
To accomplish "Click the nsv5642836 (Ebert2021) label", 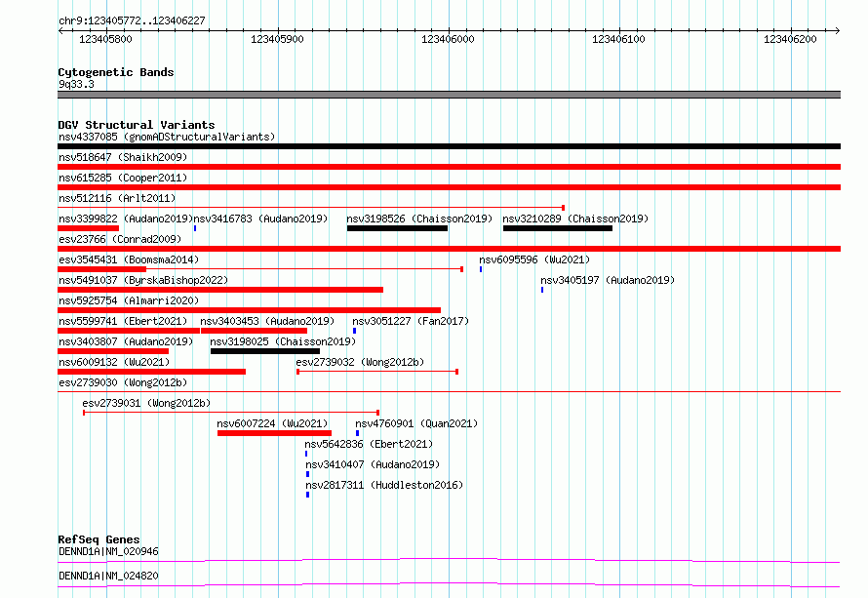I will [x=370, y=444].
